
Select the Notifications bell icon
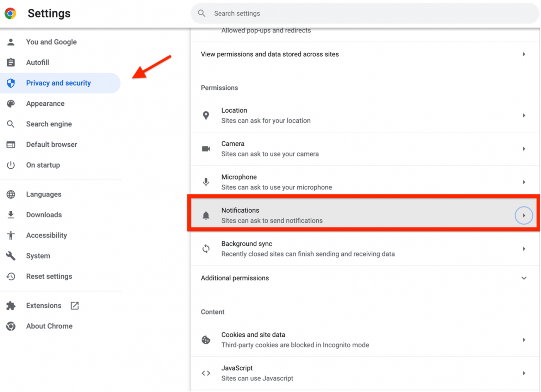(206, 215)
